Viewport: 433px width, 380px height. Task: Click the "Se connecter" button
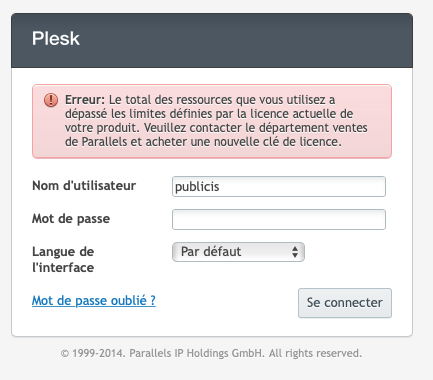tap(345, 303)
